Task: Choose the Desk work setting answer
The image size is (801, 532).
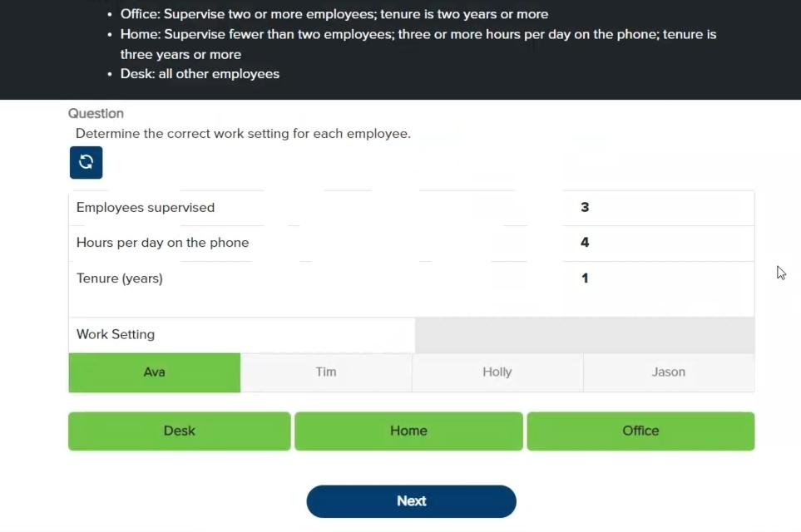Action: coord(179,431)
